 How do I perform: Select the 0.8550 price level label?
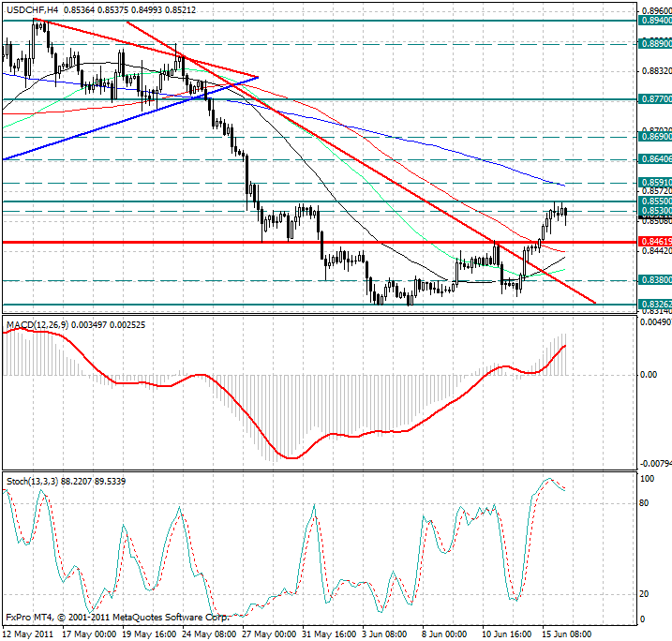click(x=655, y=201)
